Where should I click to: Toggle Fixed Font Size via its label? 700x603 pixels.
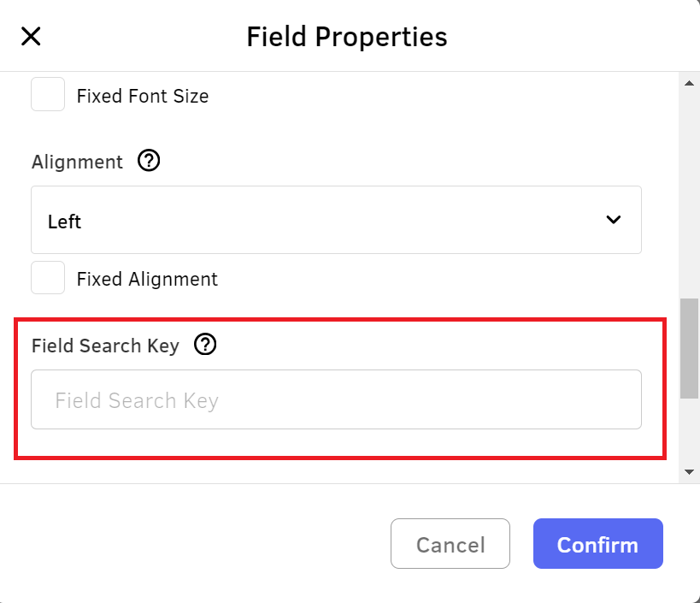tap(143, 96)
